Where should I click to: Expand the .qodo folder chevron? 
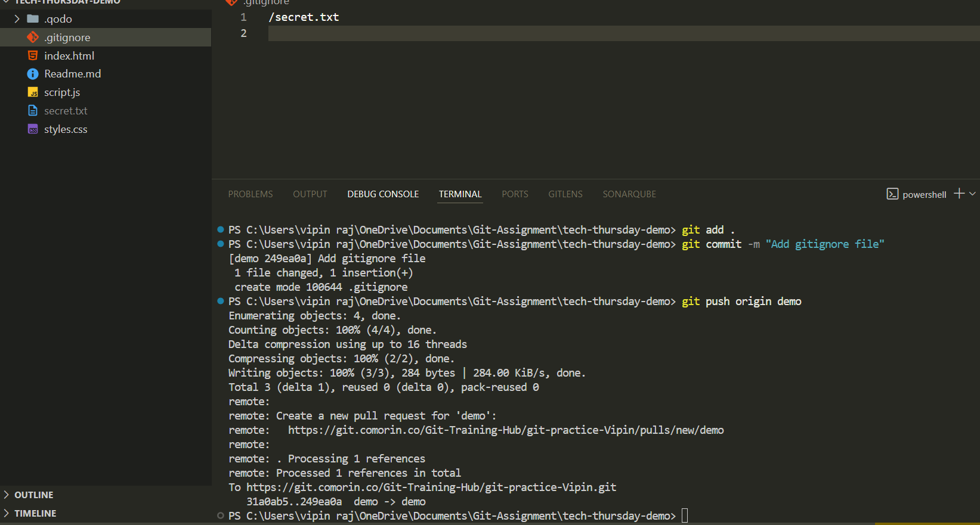17,19
